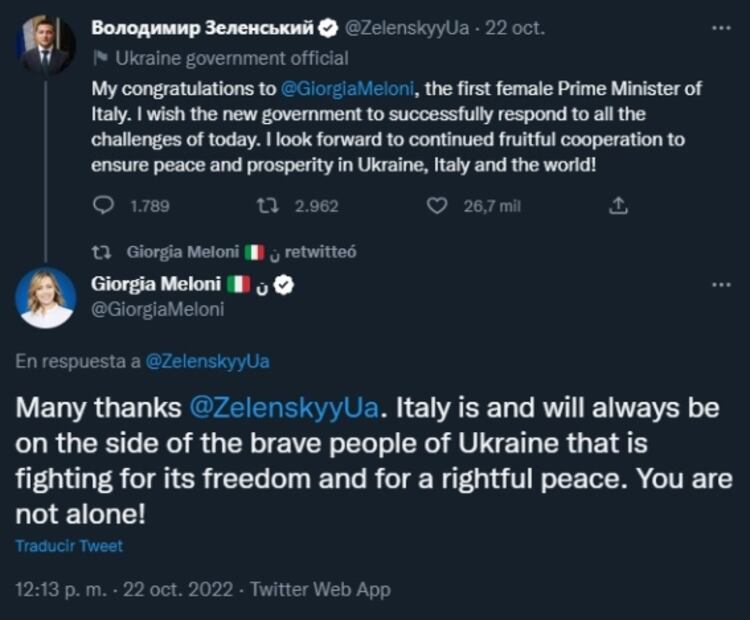The width and height of the screenshot is (750, 620).
Task: Retweet Zelensky's congratulations tweet
Action: 265,206
